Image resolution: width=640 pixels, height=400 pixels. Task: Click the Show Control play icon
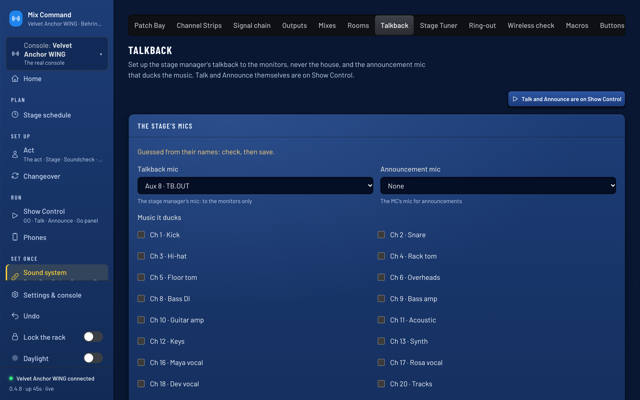[15, 216]
